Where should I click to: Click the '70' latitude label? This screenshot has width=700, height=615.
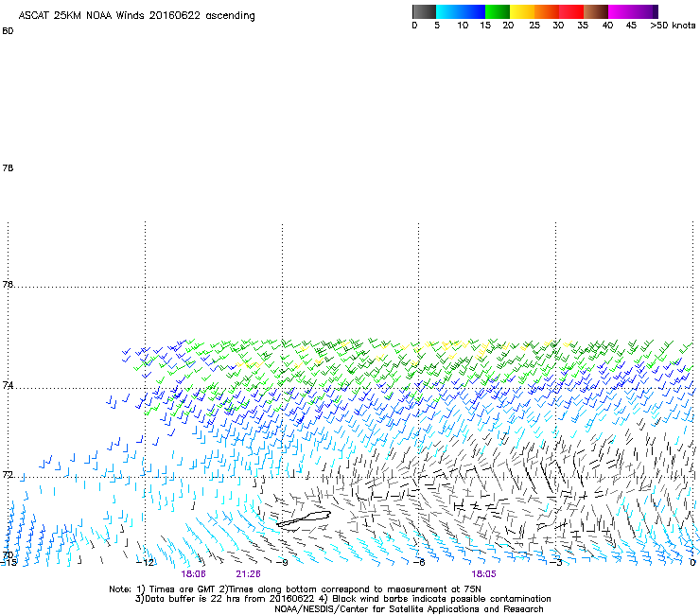8,555
